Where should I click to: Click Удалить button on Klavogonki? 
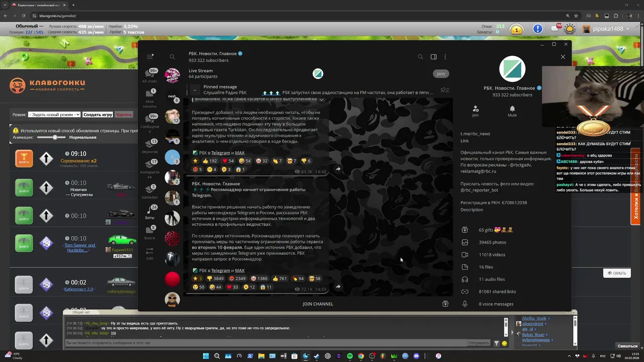(x=124, y=115)
